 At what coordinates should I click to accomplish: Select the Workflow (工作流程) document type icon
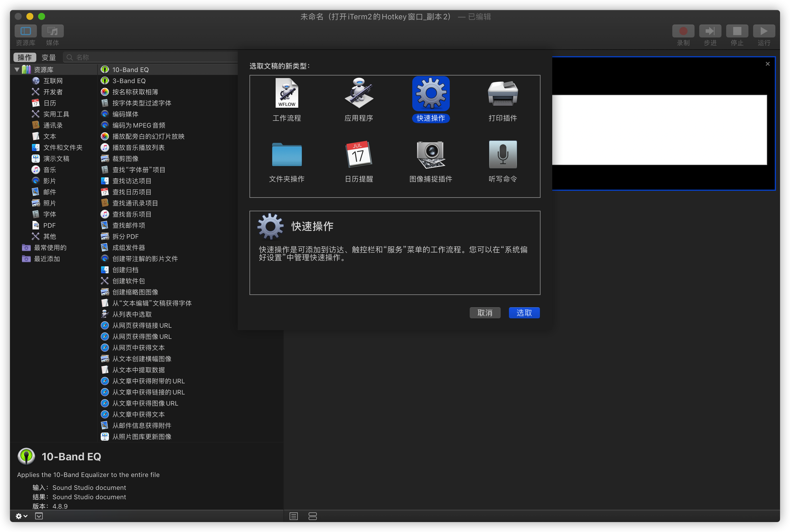287,93
